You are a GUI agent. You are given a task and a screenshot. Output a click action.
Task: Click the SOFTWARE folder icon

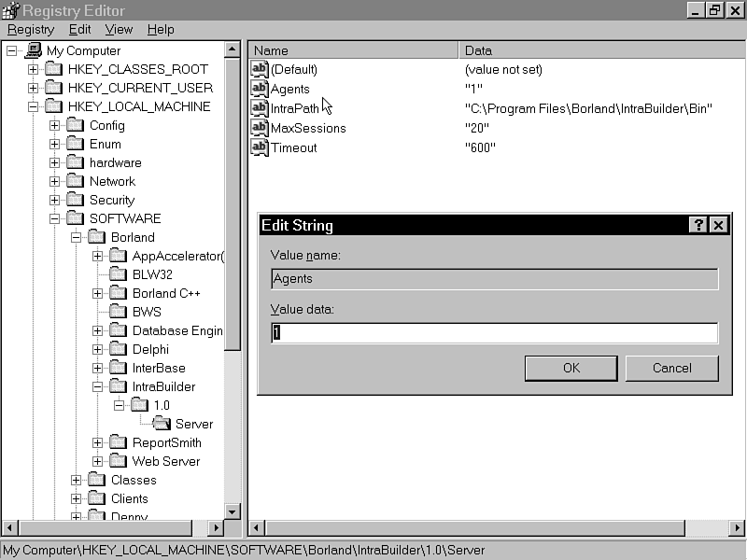pos(76,218)
